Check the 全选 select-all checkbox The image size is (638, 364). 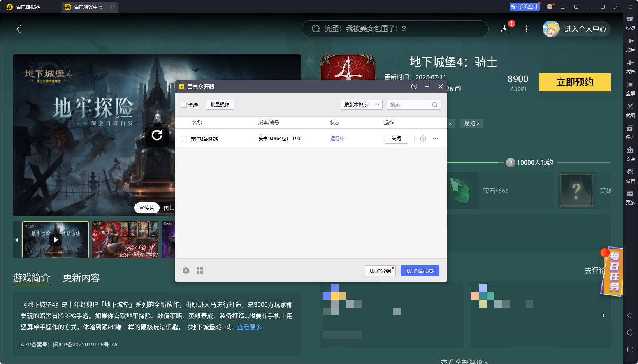point(184,105)
